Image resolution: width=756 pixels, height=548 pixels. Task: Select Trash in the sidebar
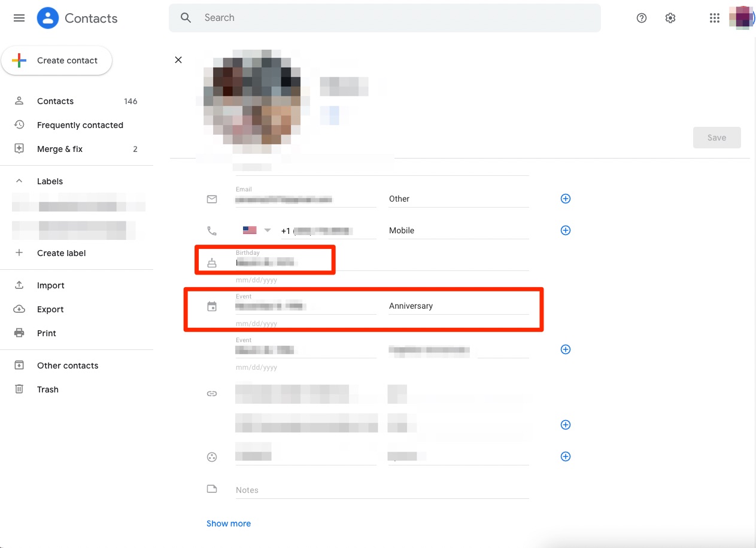[x=48, y=389]
